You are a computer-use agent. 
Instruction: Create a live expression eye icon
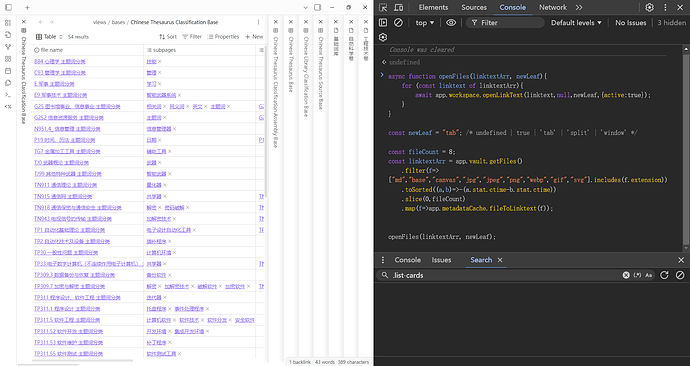[x=451, y=22]
